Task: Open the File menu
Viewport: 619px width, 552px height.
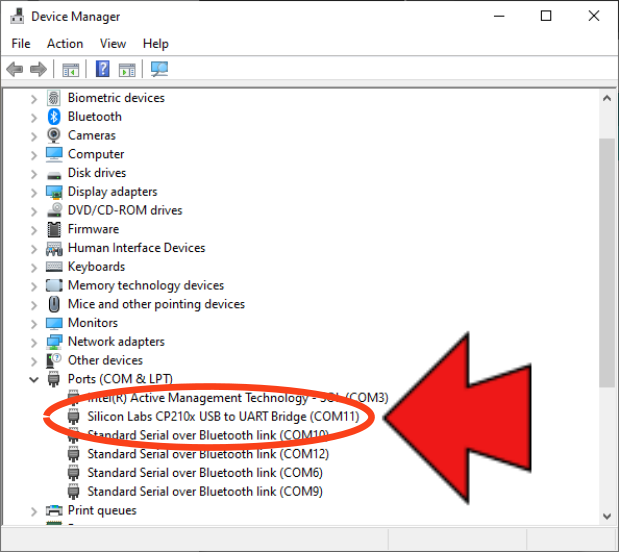Action: point(21,44)
